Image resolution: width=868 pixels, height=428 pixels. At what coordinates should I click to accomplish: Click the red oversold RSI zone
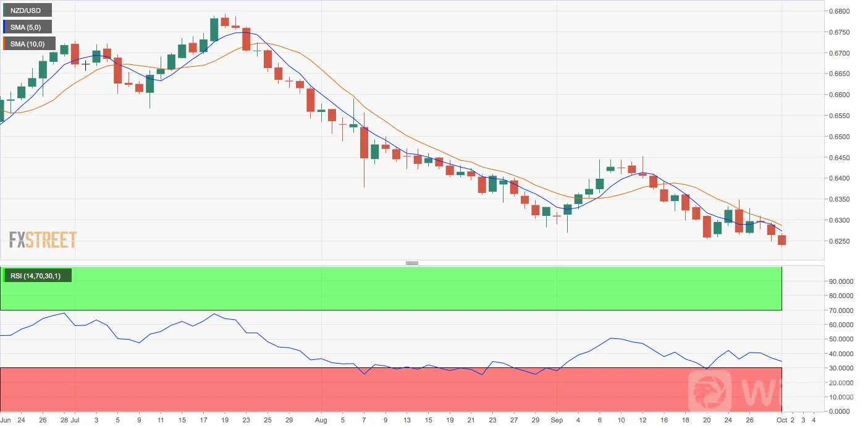pos(391,390)
